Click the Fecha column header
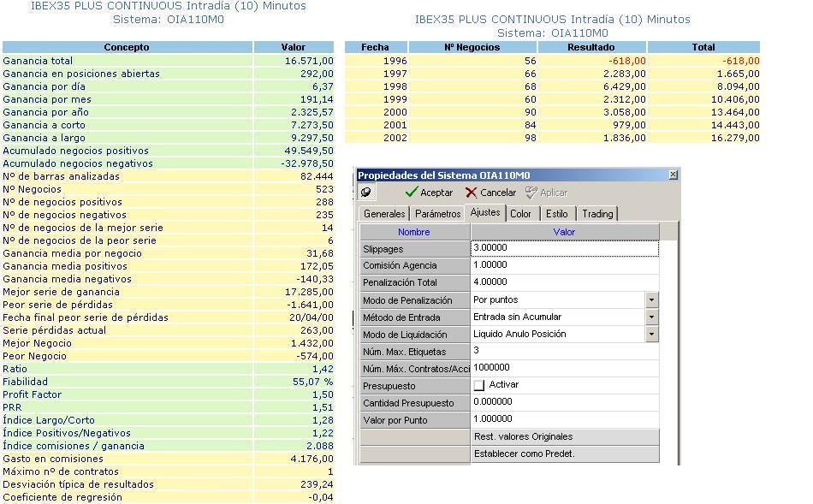 [x=376, y=47]
